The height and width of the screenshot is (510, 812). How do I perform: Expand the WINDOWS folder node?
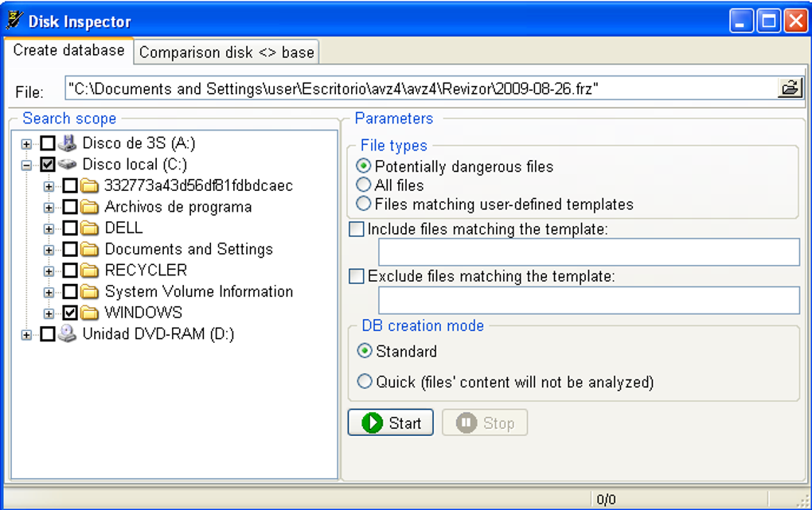coord(49,313)
